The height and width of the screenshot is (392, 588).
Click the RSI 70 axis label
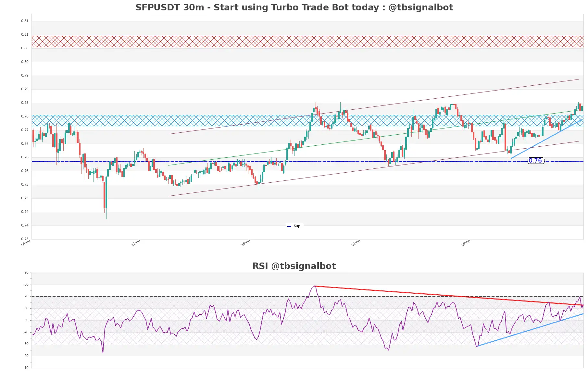click(26, 296)
